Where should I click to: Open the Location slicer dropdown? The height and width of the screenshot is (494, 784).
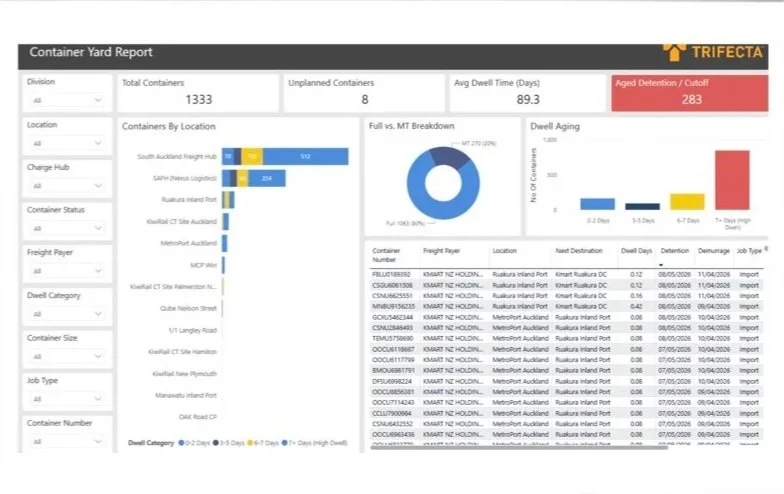point(67,144)
